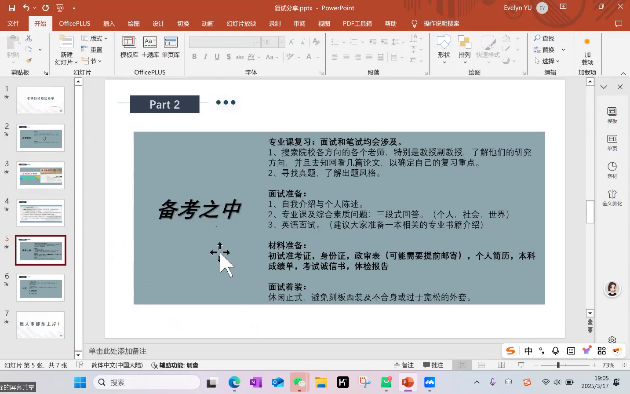Toggle Italic formatting button
The width and height of the screenshot is (630, 394).
pos(205,57)
